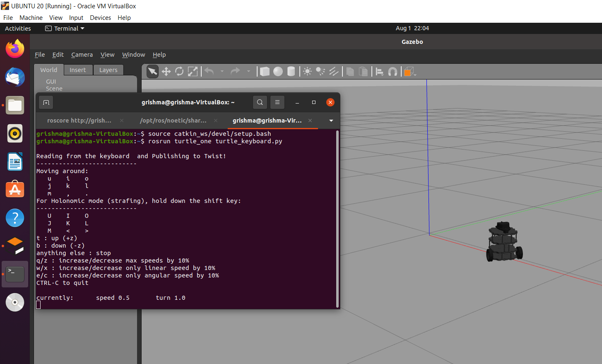Insert a cylinder shape in Gazebo
Screen dimensions: 602x364
coord(291,71)
